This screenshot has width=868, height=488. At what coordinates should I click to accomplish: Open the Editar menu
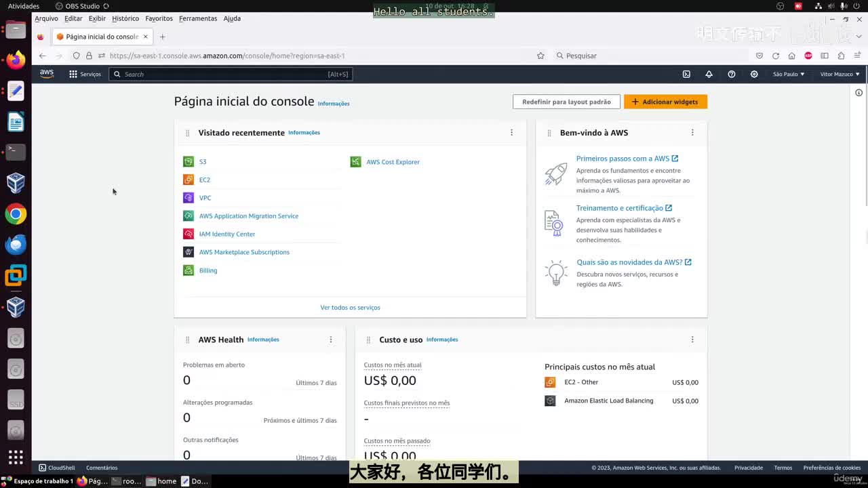tap(73, 18)
